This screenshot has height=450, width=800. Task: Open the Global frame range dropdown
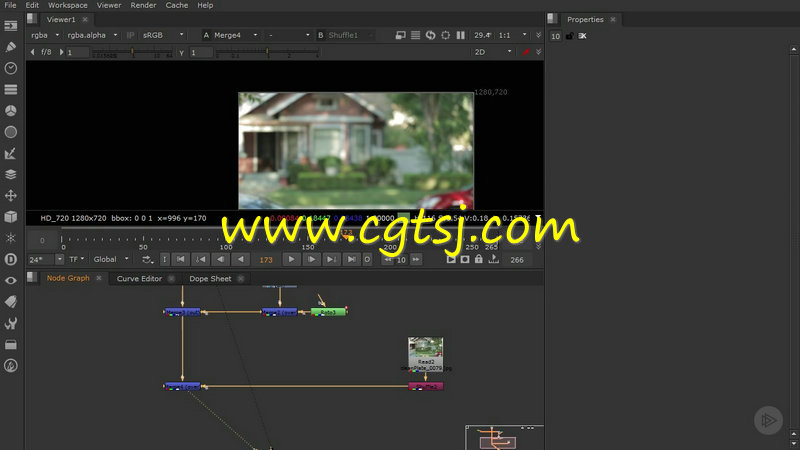(111, 259)
